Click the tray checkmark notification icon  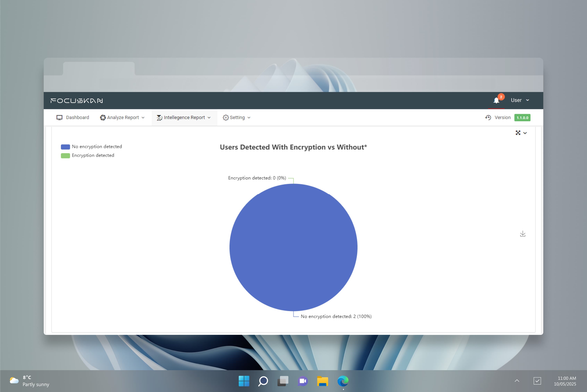point(537,381)
